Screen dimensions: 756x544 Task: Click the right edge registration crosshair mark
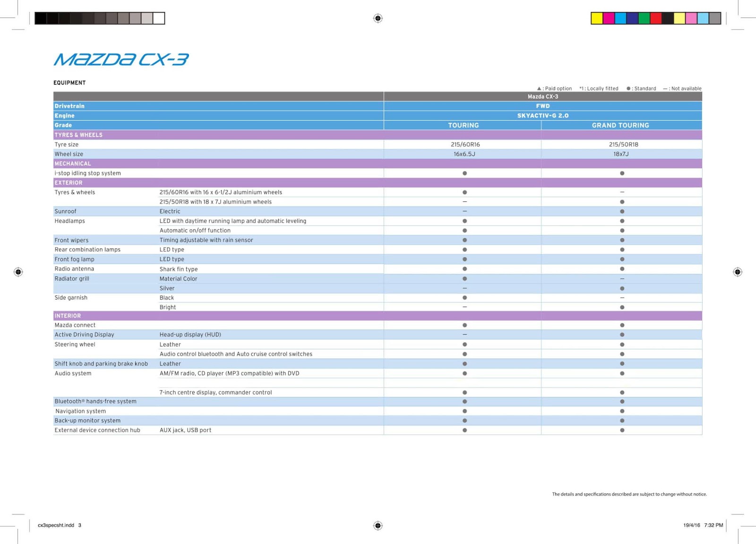(738, 272)
